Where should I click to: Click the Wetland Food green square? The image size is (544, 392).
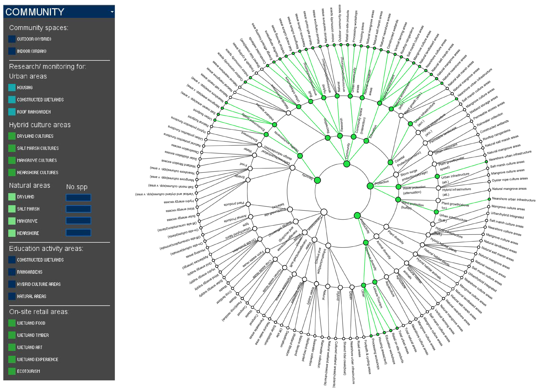click(x=12, y=323)
